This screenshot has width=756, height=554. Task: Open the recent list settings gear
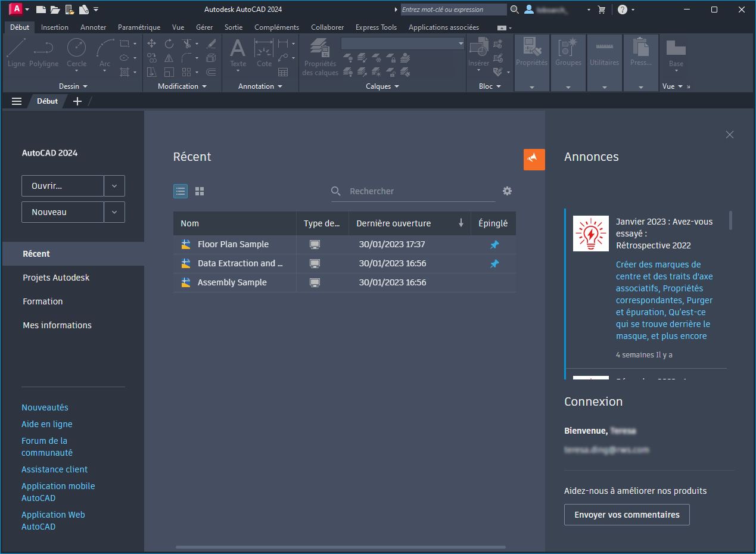point(507,191)
